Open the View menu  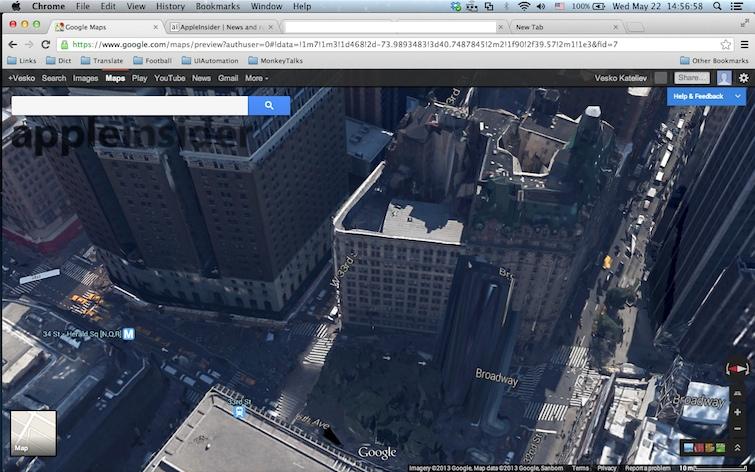coord(136,6)
